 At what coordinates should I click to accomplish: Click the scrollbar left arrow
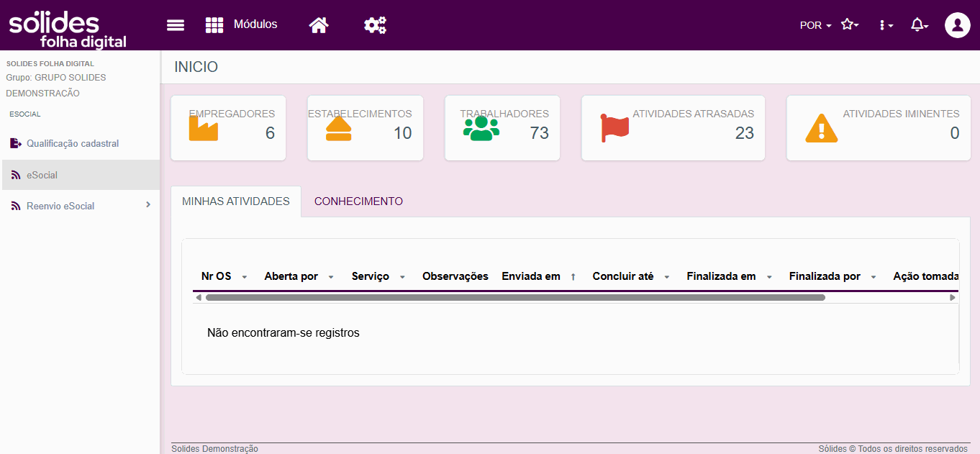pos(198,297)
